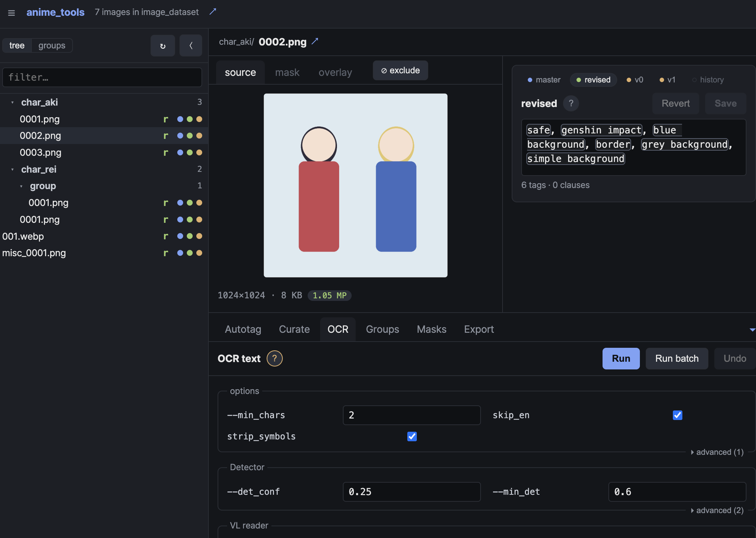
Task: Open image_dataset folder external link arrow
Action: (x=213, y=12)
